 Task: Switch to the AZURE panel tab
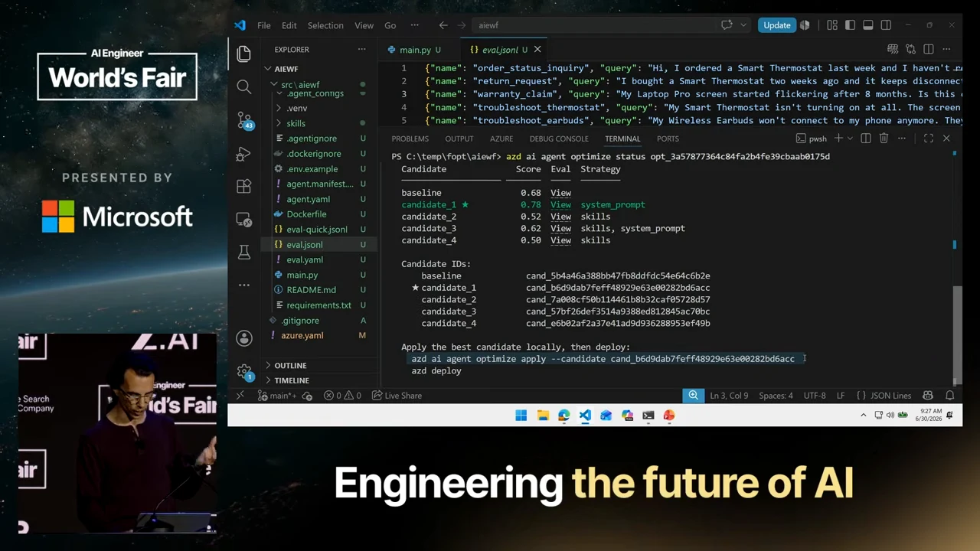501,139
